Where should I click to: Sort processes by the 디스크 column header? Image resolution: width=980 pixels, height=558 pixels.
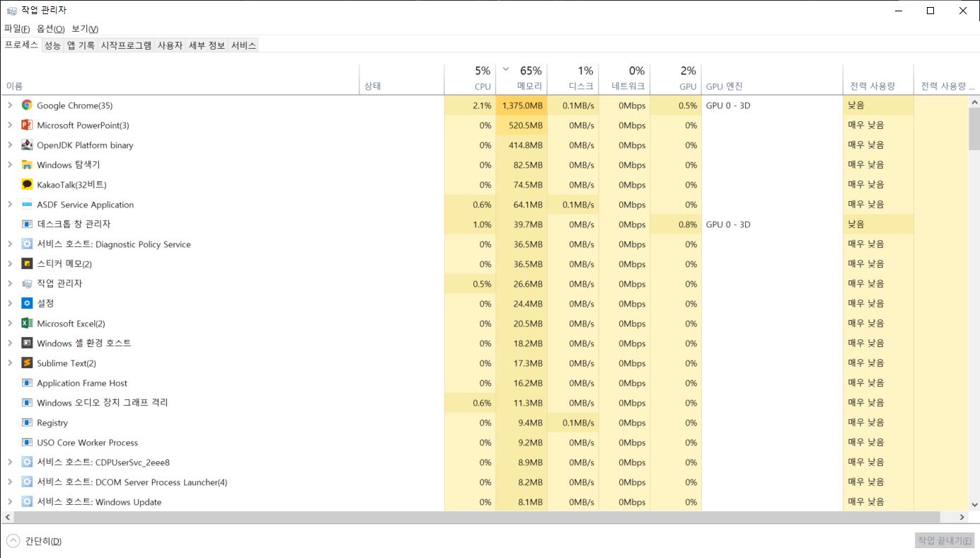[x=573, y=79]
